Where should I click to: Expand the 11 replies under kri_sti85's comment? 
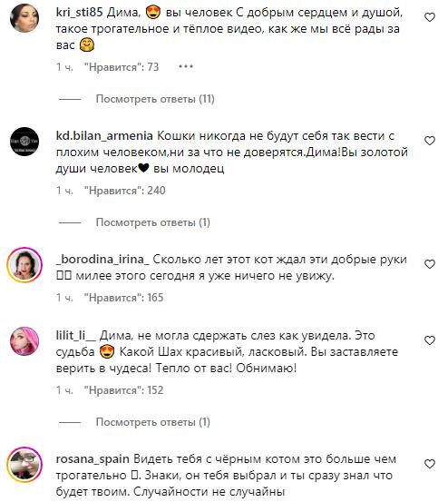pyautogui.click(x=155, y=99)
